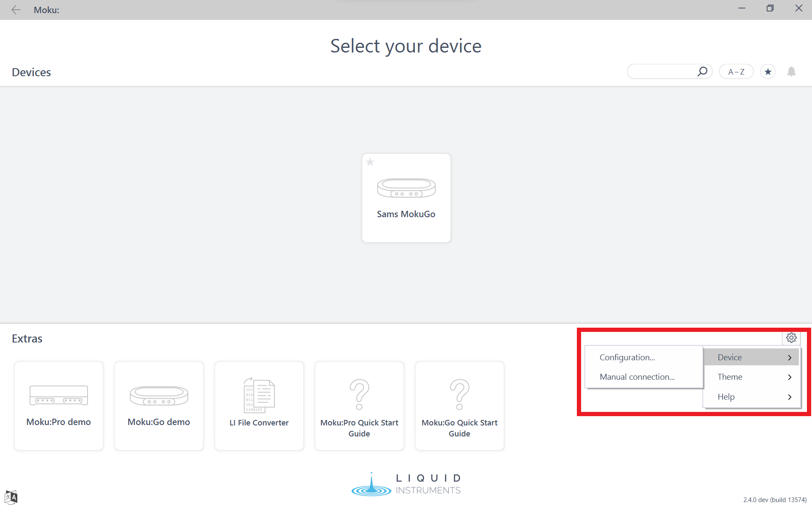The width and height of the screenshot is (812, 508).
Task: Expand the Help submenu
Action: tap(752, 397)
